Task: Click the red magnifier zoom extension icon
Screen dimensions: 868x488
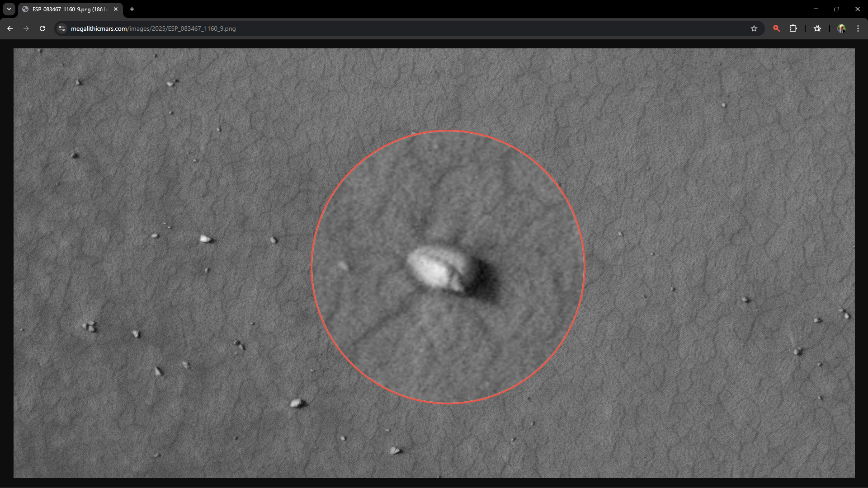Action: tap(776, 28)
